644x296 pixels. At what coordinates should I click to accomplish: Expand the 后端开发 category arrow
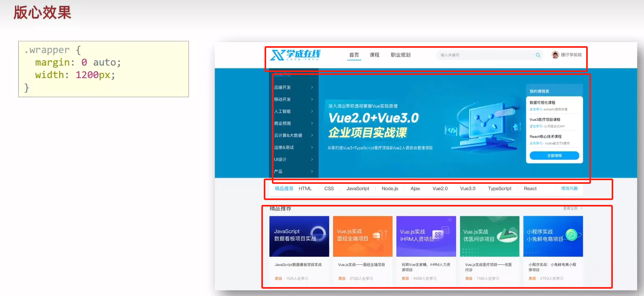pos(312,87)
